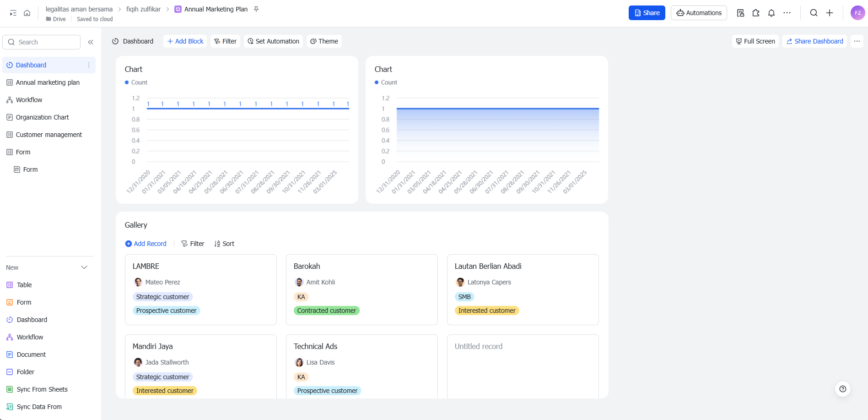Click the home icon in top bar

point(27,13)
